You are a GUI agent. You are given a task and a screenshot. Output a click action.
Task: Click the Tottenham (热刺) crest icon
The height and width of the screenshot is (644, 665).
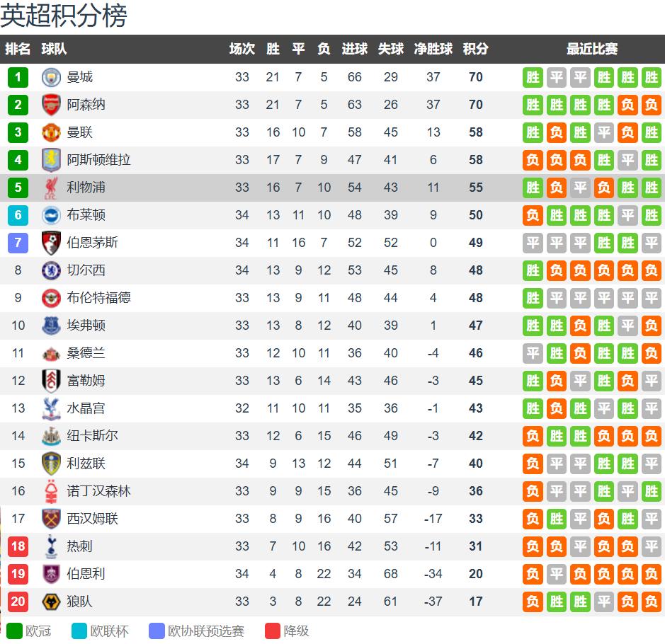click(51, 546)
